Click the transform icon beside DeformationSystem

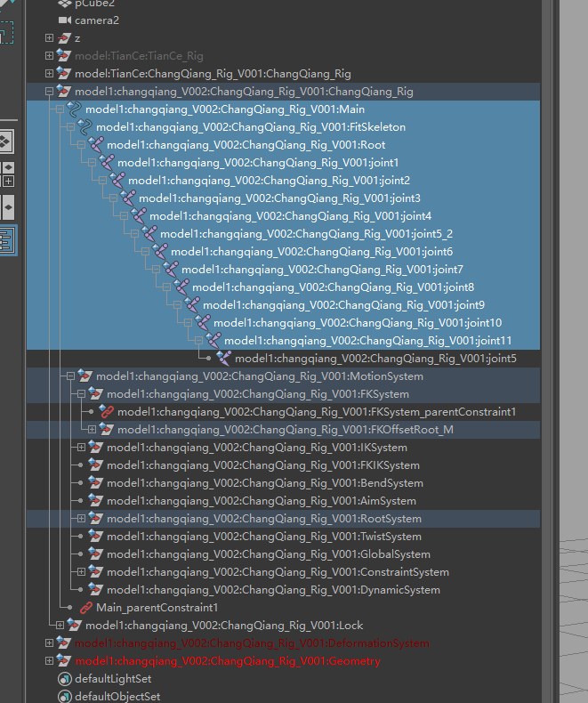[x=64, y=642]
